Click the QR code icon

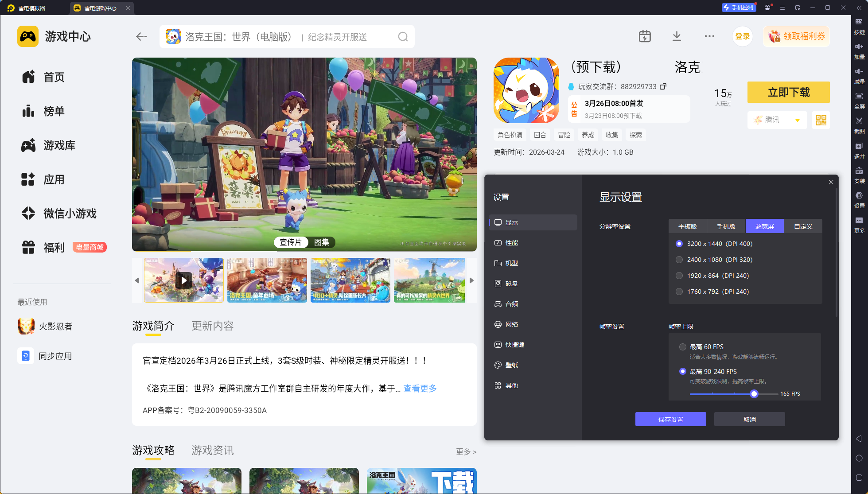pos(821,120)
